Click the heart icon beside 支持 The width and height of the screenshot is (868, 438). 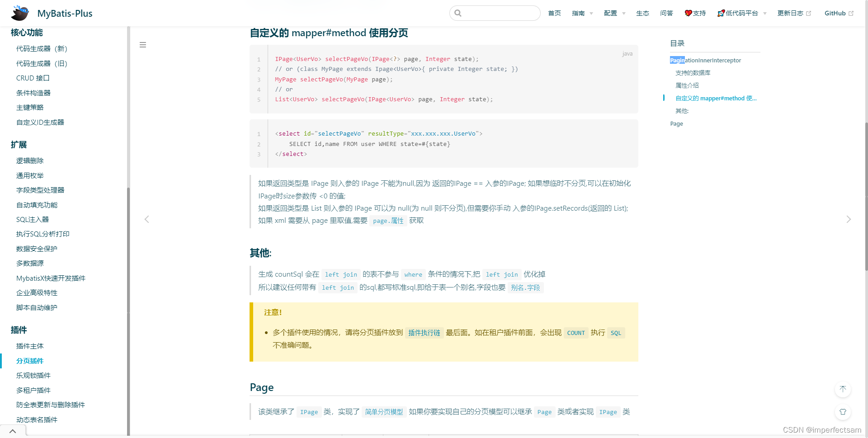tap(688, 13)
